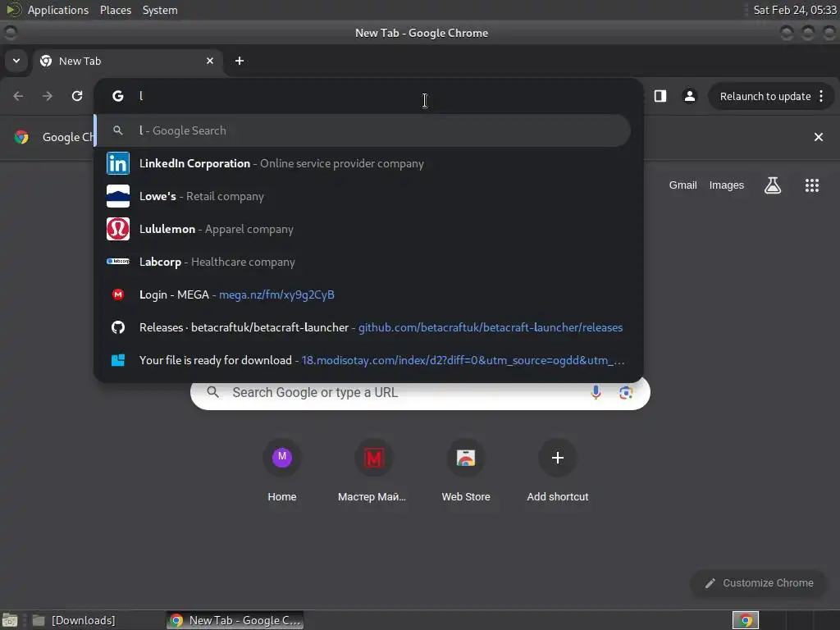
Task: Start voice search with microphone icon
Action: (x=596, y=393)
